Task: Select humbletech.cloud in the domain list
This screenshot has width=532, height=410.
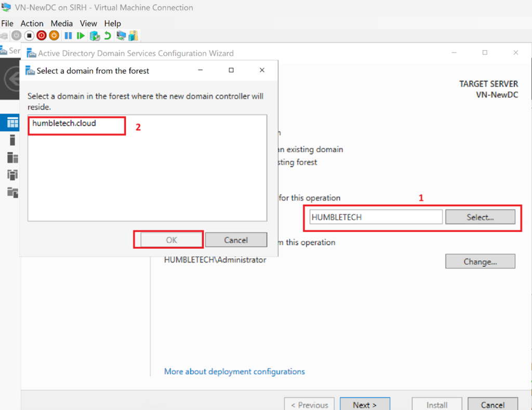Action: pos(64,124)
